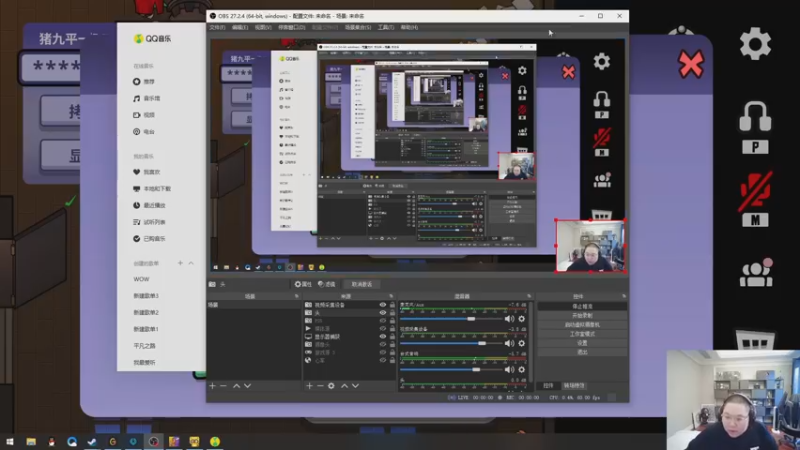Screen dimensions: 800x450
Task: Move scene down arrow in OBS scenes panel
Action: 247,386
